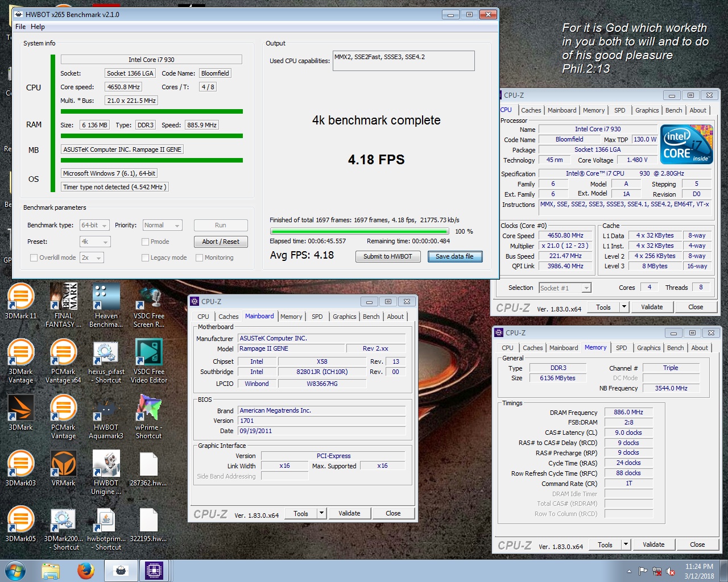This screenshot has height=582, width=728.
Task: Launch the PCMark Vantage x64 icon
Action: (63, 361)
